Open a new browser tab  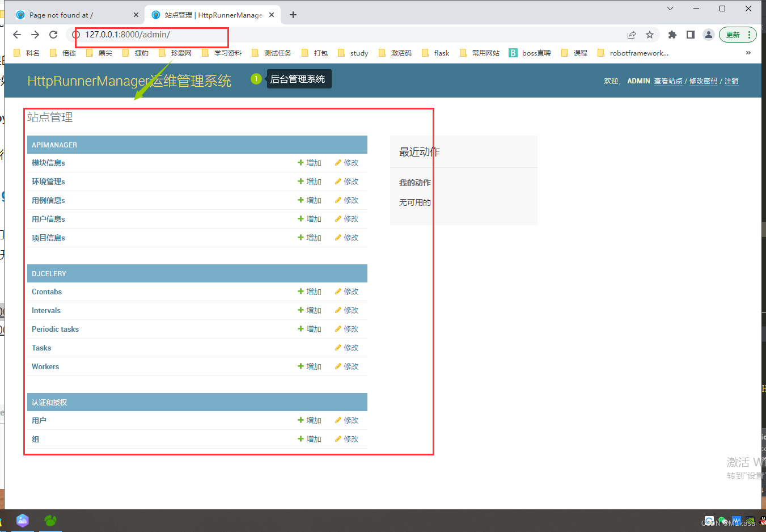293,15
